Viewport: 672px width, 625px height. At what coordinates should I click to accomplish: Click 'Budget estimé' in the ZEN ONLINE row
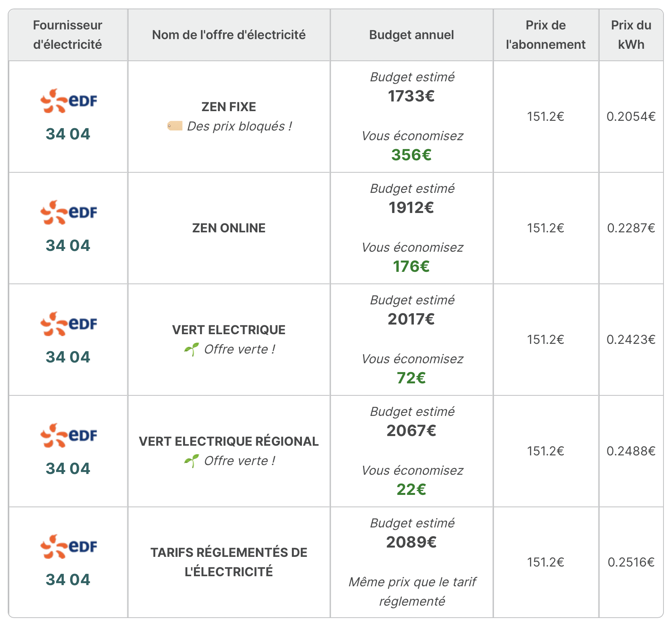click(412, 189)
